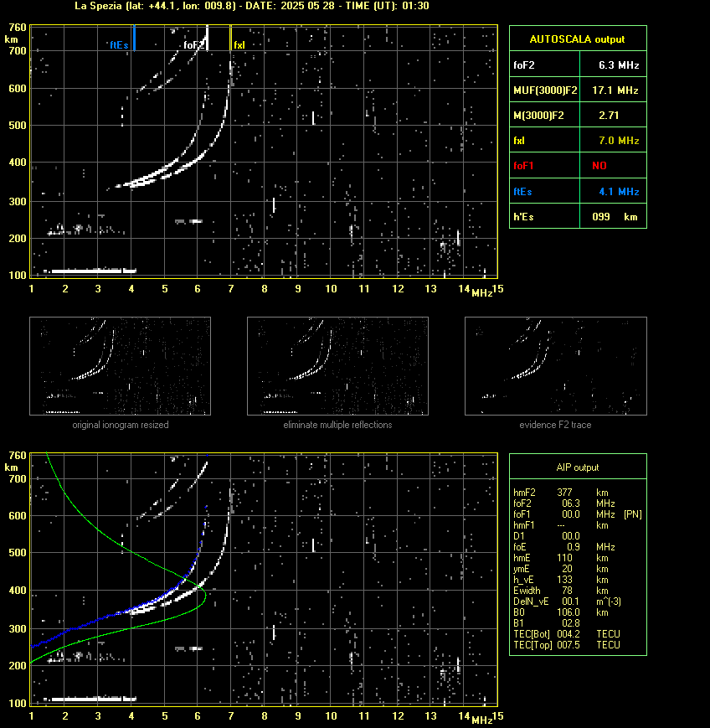Image resolution: width=710 pixels, height=728 pixels.
Task: Click the 'evidence F2 trace' caption
Action: tap(555, 425)
